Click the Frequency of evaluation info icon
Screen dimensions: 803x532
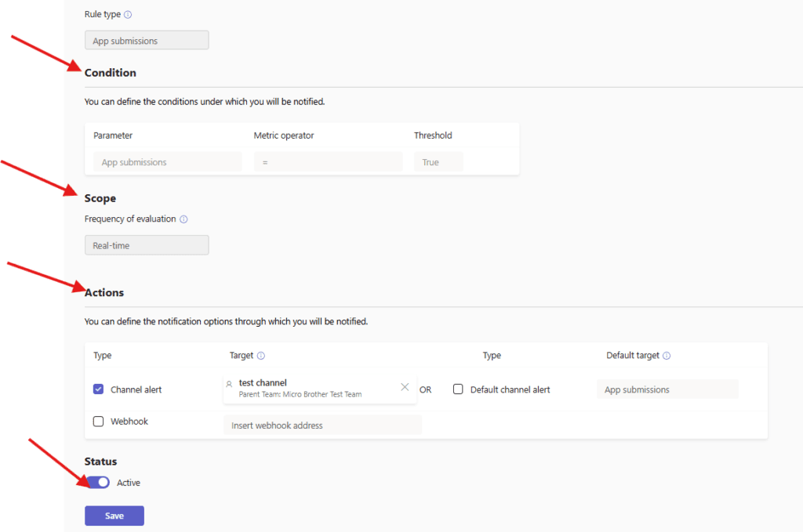coord(183,219)
